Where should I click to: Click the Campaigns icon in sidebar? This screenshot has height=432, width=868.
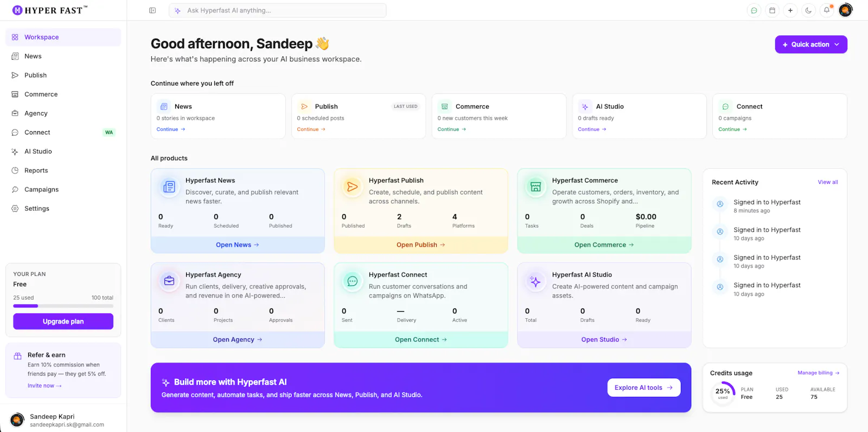tap(15, 190)
